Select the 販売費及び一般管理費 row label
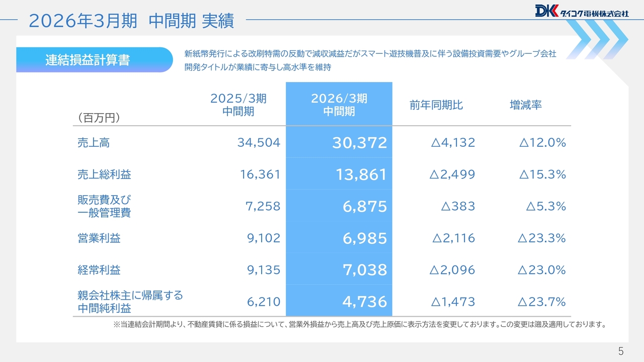 click(104, 206)
